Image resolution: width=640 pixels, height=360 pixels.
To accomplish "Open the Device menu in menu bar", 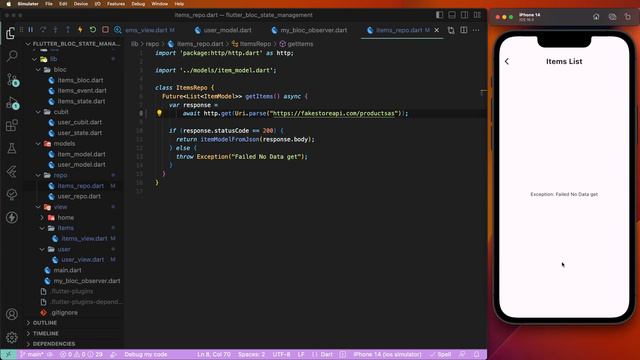I will click(x=80, y=4).
